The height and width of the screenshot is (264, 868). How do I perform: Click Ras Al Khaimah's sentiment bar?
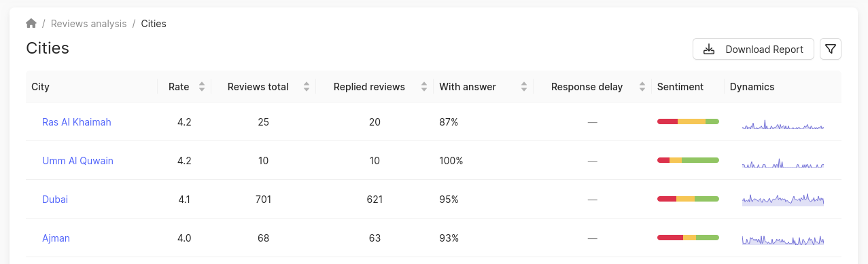[688, 121]
